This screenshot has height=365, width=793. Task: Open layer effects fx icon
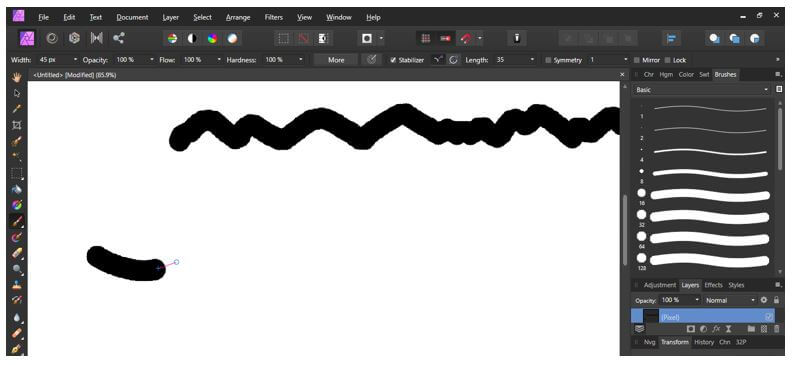(x=716, y=329)
